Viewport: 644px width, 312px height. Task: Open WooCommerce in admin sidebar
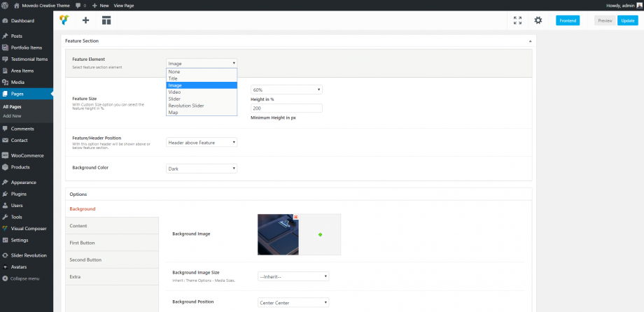pos(27,155)
